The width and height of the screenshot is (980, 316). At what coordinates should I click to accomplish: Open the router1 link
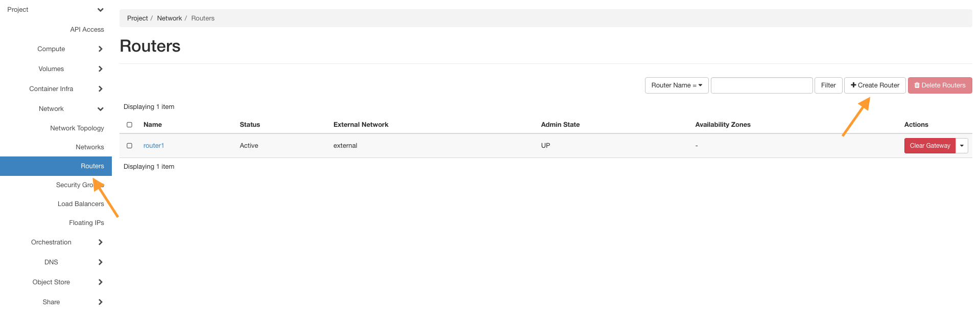pyautogui.click(x=154, y=146)
